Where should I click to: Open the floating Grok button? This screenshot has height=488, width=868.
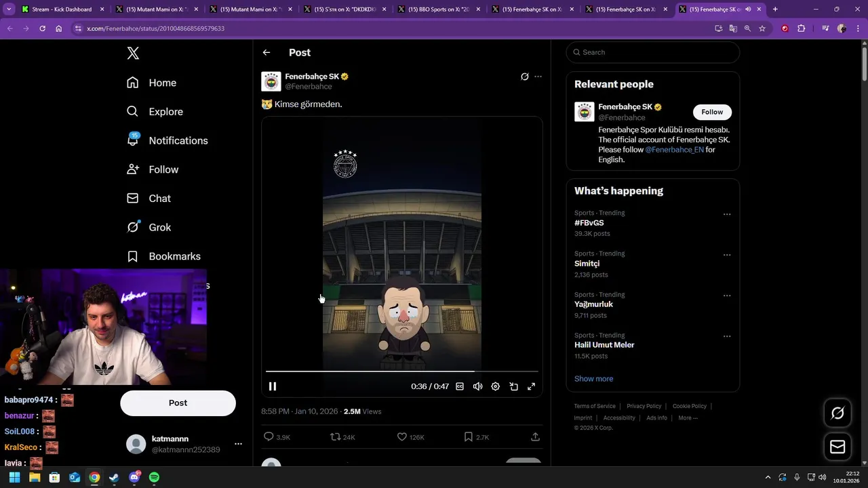coord(837,413)
